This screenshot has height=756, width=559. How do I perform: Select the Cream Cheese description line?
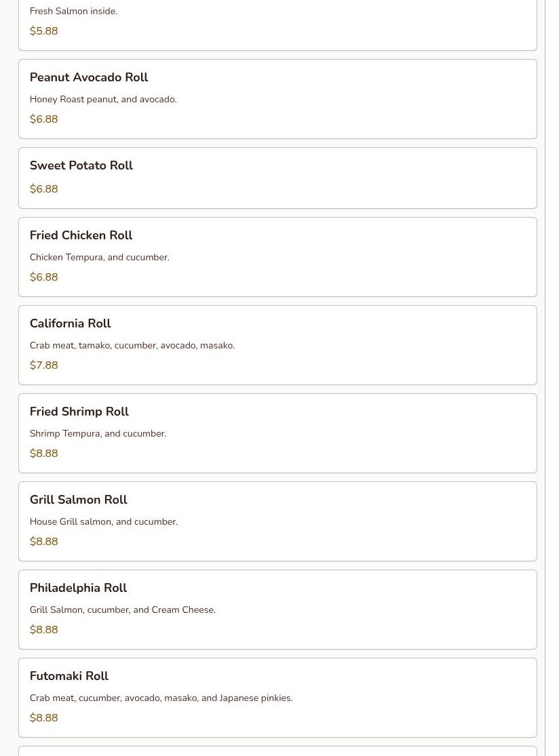tap(122, 610)
